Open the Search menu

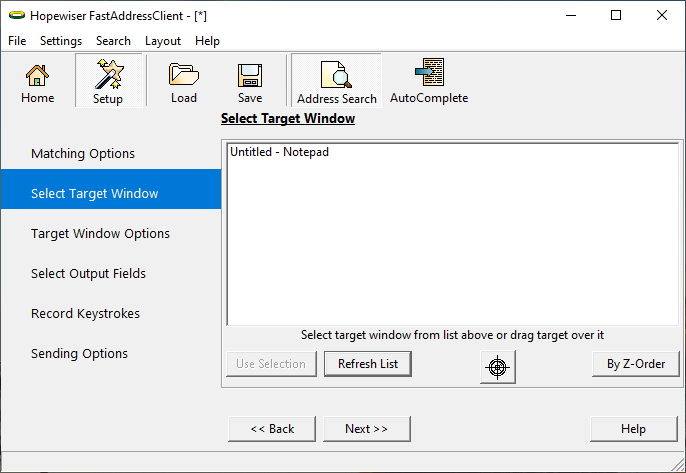113,41
